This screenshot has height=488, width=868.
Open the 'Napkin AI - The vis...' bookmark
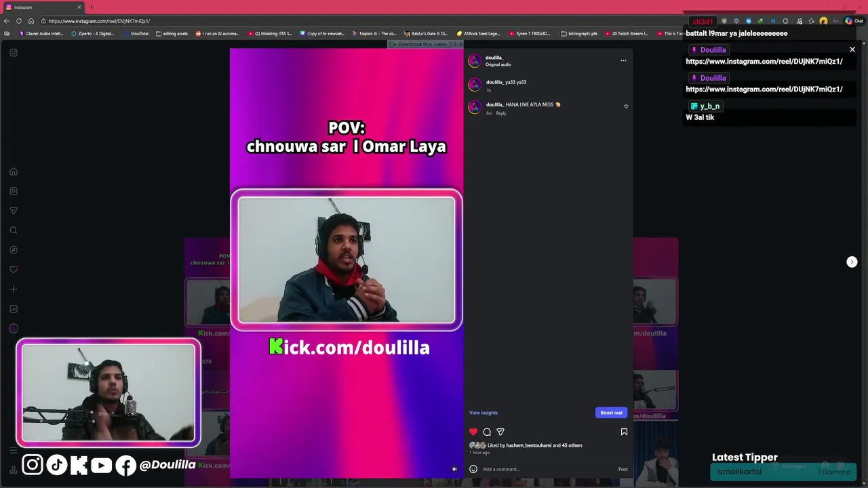(x=374, y=33)
